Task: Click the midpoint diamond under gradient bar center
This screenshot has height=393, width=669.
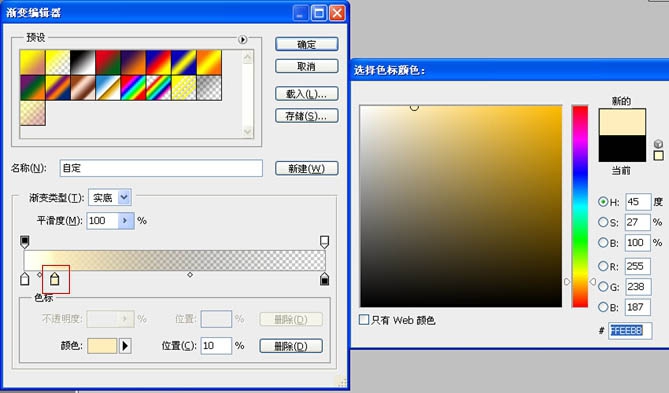Action: [190, 275]
